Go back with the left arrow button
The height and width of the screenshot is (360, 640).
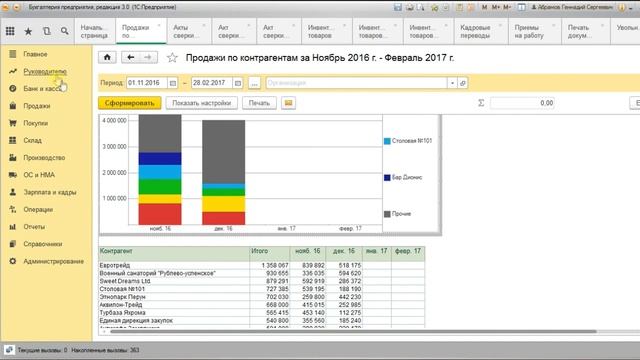coord(131,58)
